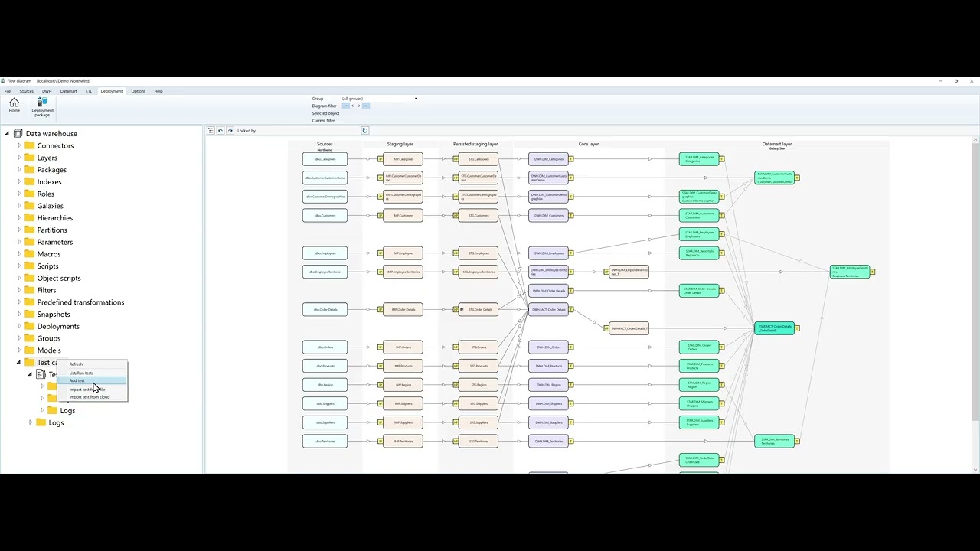Open the Datamart ribbon tab
Image resolution: width=980 pixels, height=551 pixels.
[69, 91]
